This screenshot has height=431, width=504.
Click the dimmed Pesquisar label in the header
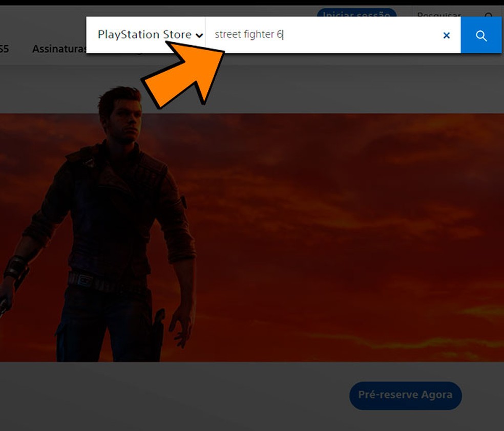(438, 15)
